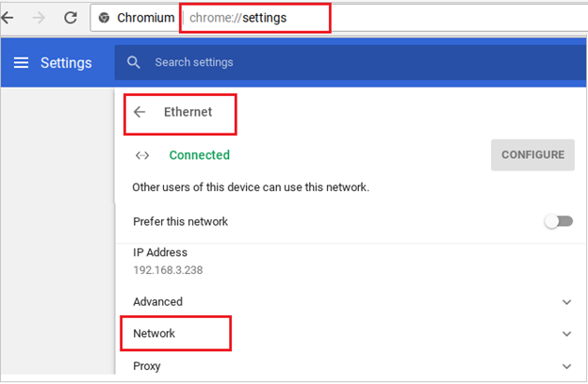The width and height of the screenshot is (588, 384).
Task: Click the search magnifier icon
Action: click(133, 62)
